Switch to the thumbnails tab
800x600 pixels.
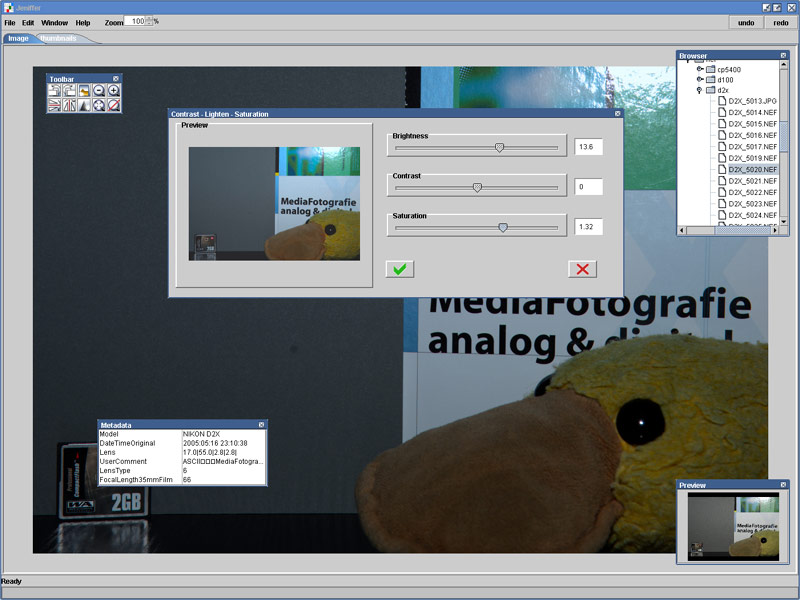pyautogui.click(x=58, y=38)
